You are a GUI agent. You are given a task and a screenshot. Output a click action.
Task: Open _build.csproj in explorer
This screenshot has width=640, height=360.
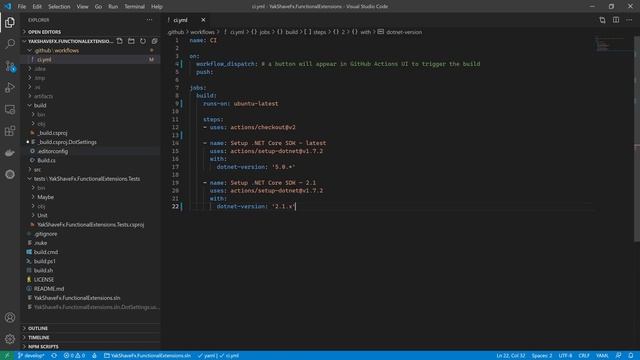(x=91, y=133)
